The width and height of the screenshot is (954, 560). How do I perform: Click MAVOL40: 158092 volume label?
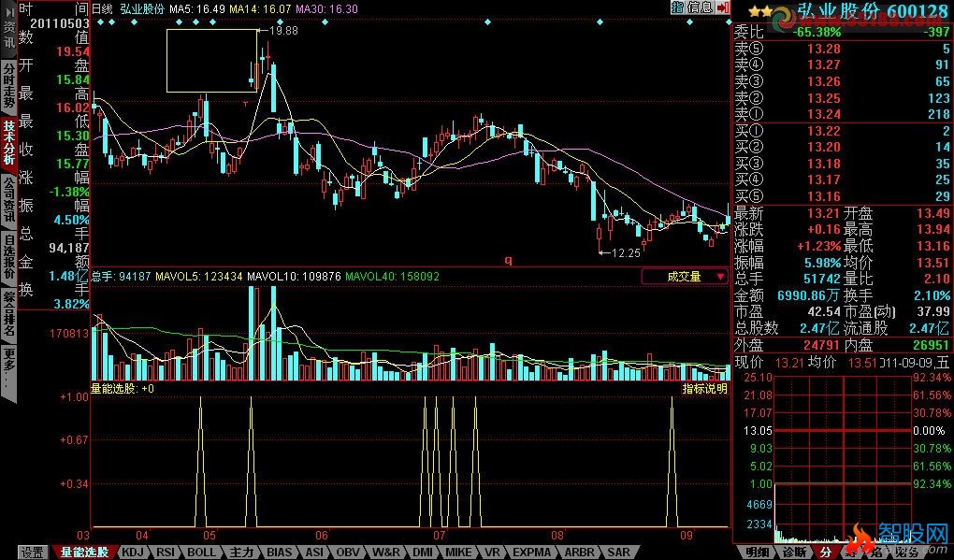[393, 277]
